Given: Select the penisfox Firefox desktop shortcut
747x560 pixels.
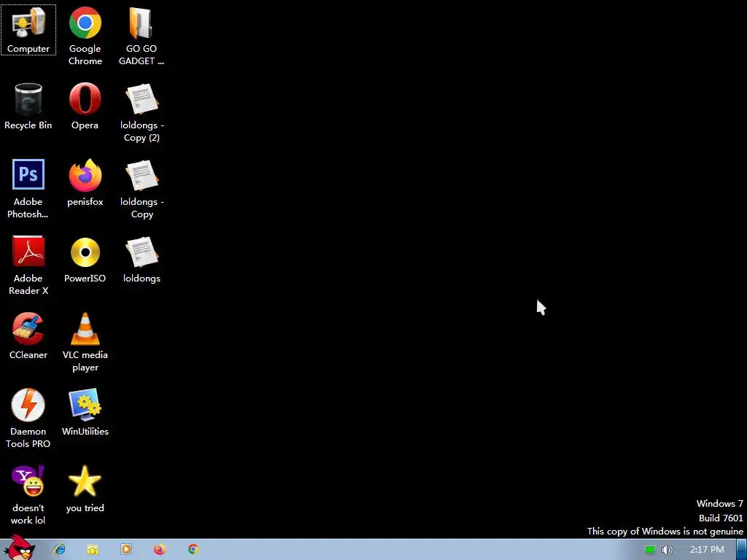Looking at the screenshot, I should (x=85, y=183).
